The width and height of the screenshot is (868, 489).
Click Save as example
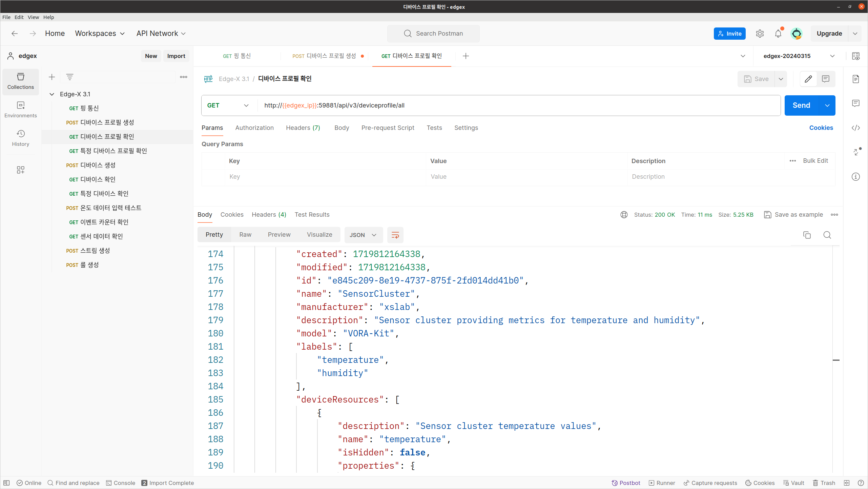(793, 215)
